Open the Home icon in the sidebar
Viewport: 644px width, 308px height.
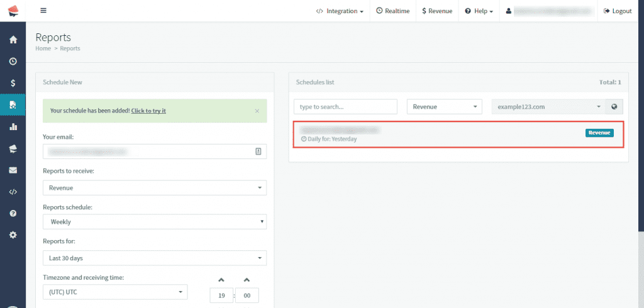(x=13, y=40)
